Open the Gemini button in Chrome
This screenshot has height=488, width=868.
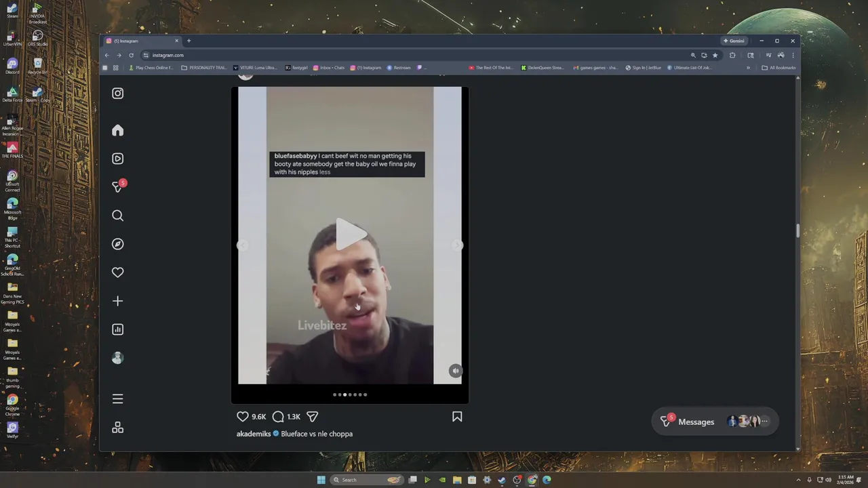click(x=734, y=41)
